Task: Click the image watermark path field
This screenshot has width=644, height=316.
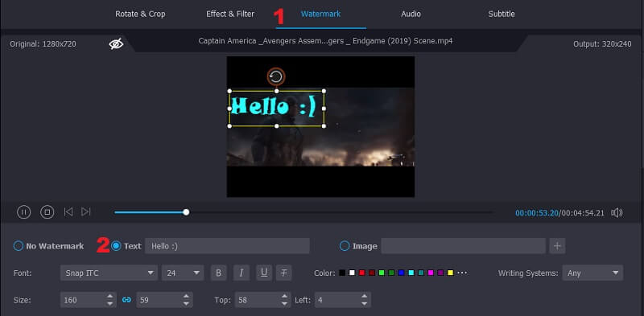Action: [x=464, y=246]
